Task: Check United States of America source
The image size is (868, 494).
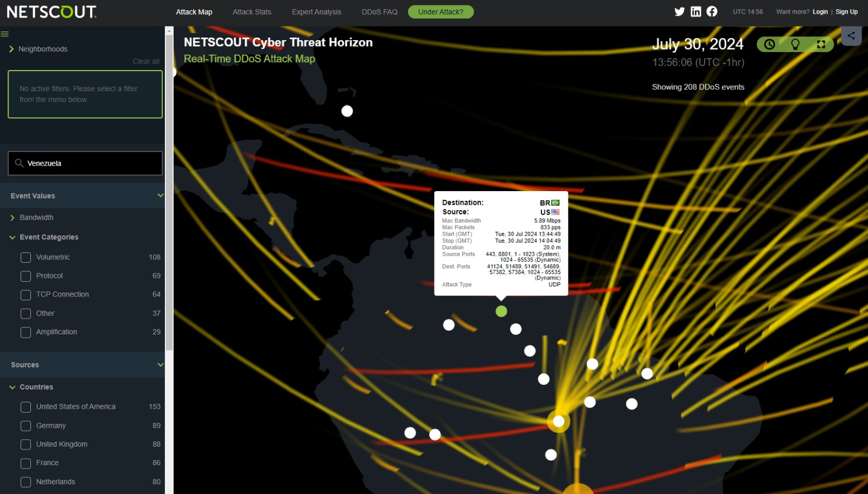Action: click(x=25, y=407)
